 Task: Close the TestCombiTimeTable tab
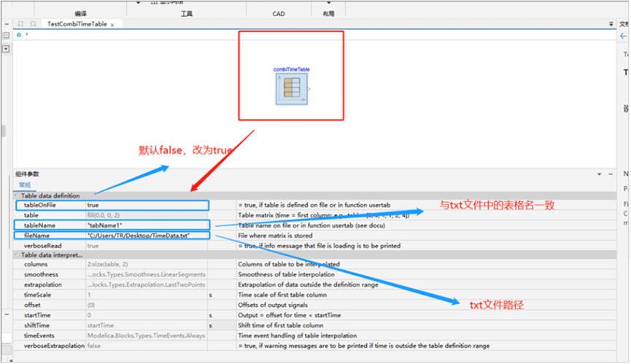(112, 25)
